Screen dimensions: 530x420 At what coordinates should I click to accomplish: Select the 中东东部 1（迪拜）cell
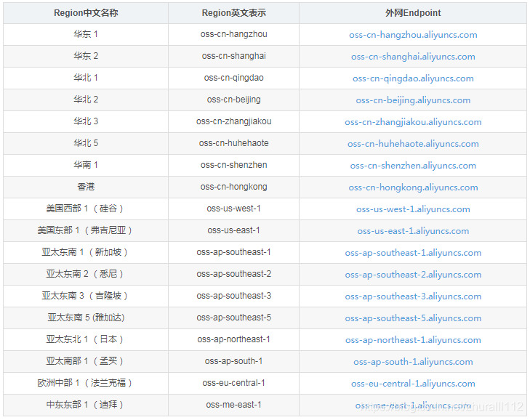click(x=86, y=405)
